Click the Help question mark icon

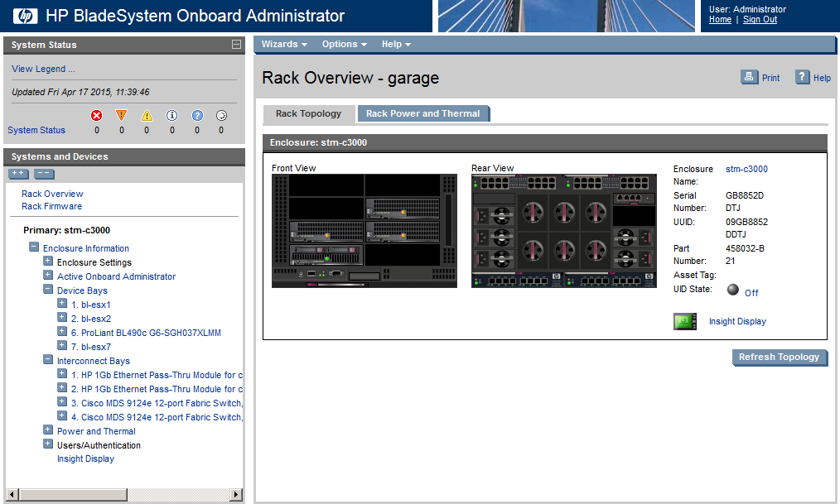802,77
